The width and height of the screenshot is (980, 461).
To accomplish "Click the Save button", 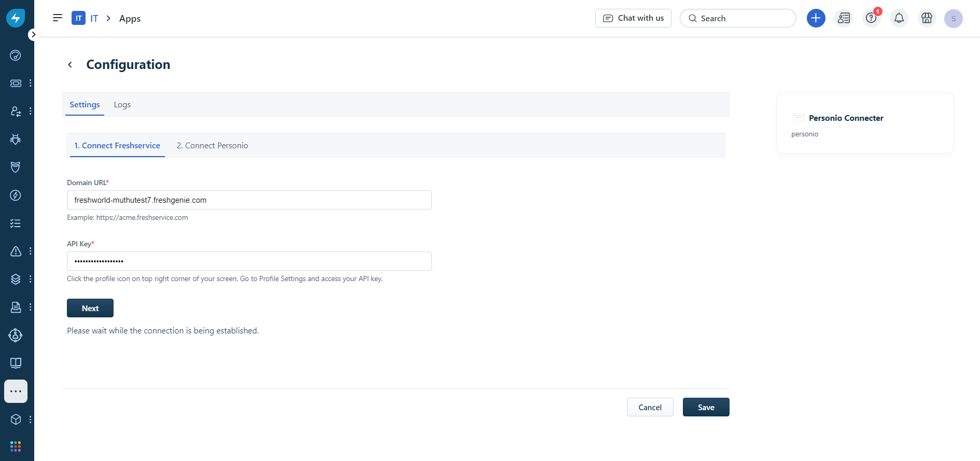I will click(x=706, y=407).
